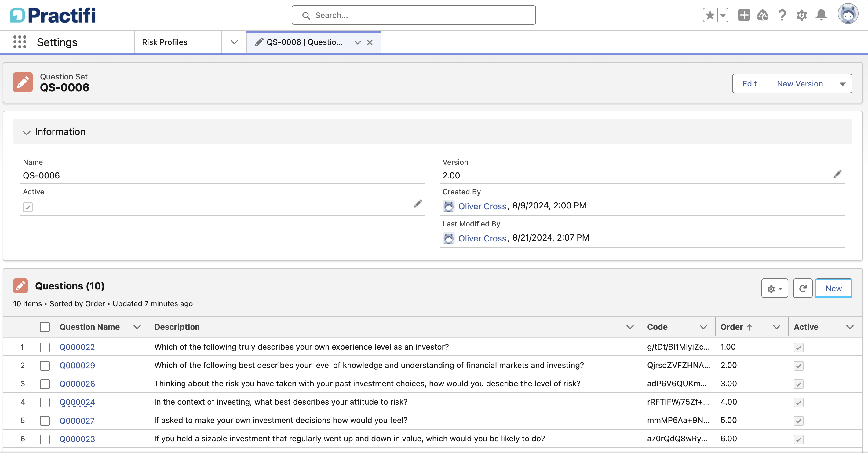
Task: Sort by Code column header
Action: pos(657,327)
